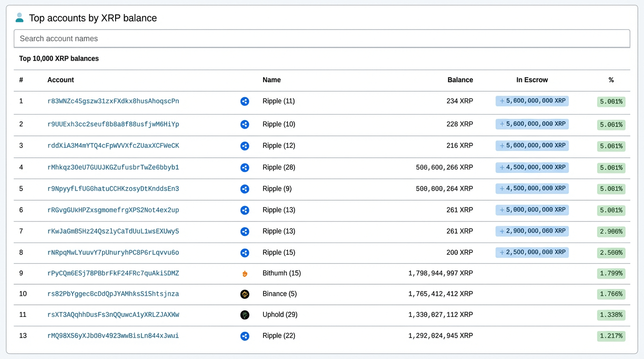Viewport: 644px width, 359px height.
Task: Click the Ripple icon beside Ripple (15)
Action: [245, 252]
